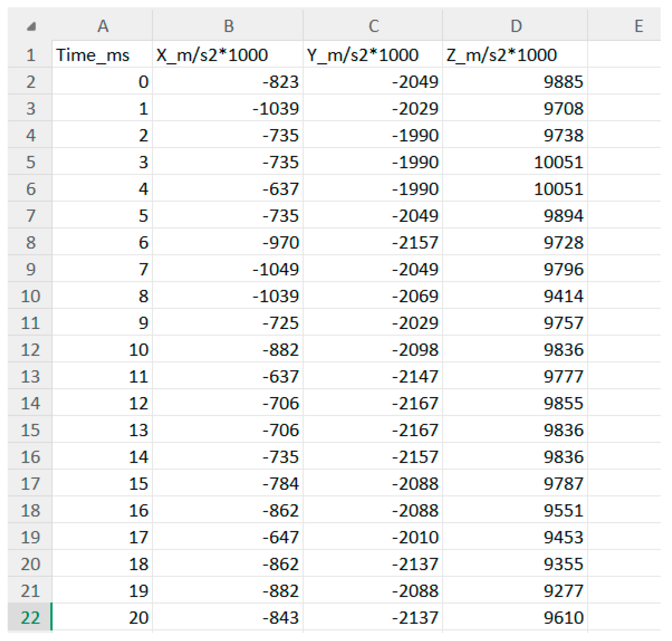Select the Z_m/s2*1000 header cell
672x641 pixels.
[515, 55]
